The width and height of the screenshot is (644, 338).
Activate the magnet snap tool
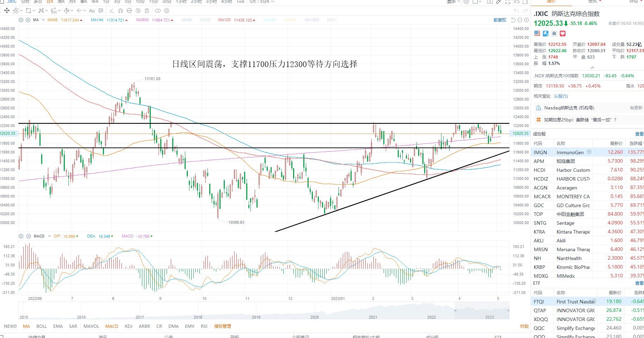pyautogui.click(x=120, y=11)
